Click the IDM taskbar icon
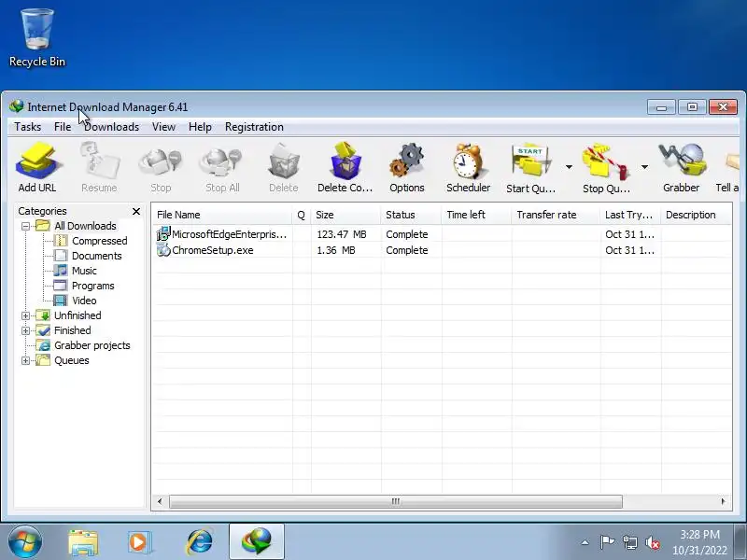This screenshot has width=747, height=560. tap(256, 542)
